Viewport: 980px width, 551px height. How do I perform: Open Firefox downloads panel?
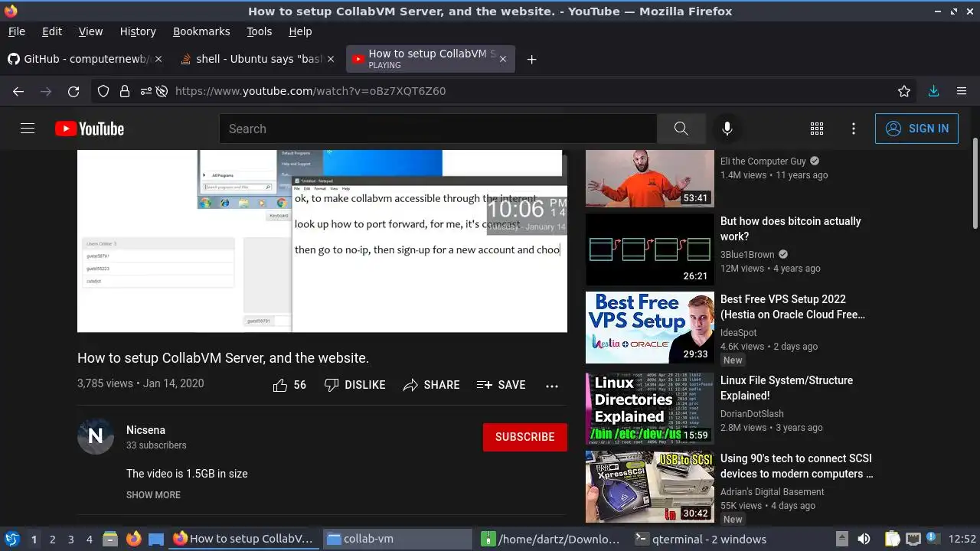[x=933, y=91]
